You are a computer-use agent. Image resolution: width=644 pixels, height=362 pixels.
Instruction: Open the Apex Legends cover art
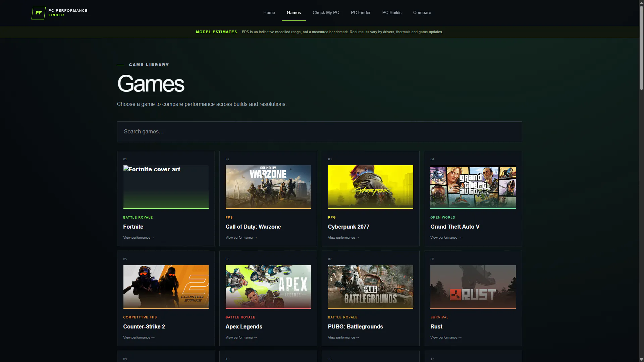268,287
